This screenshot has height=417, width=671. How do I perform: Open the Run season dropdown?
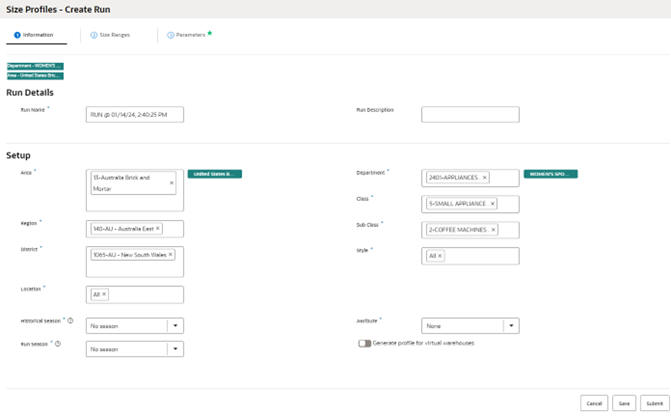coord(175,349)
